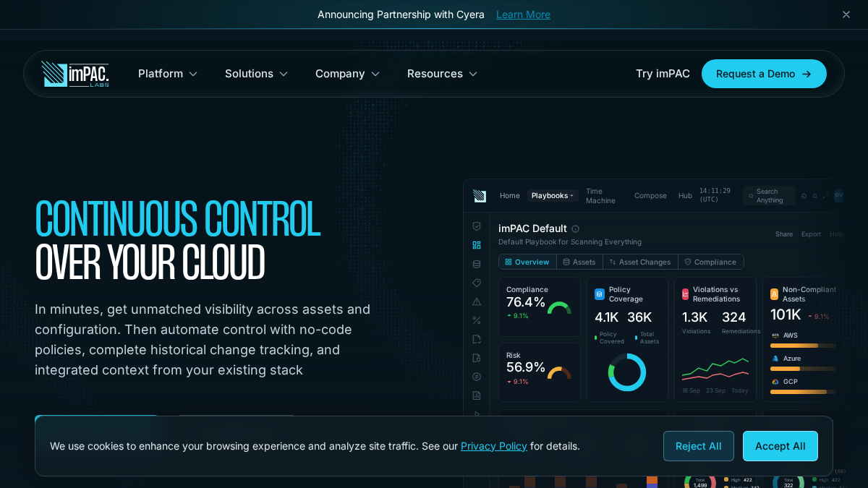Image resolution: width=868 pixels, height=488 pixels.
Task: Click the Violations vs Remediations line chart
Action: (x=715, y=369)
